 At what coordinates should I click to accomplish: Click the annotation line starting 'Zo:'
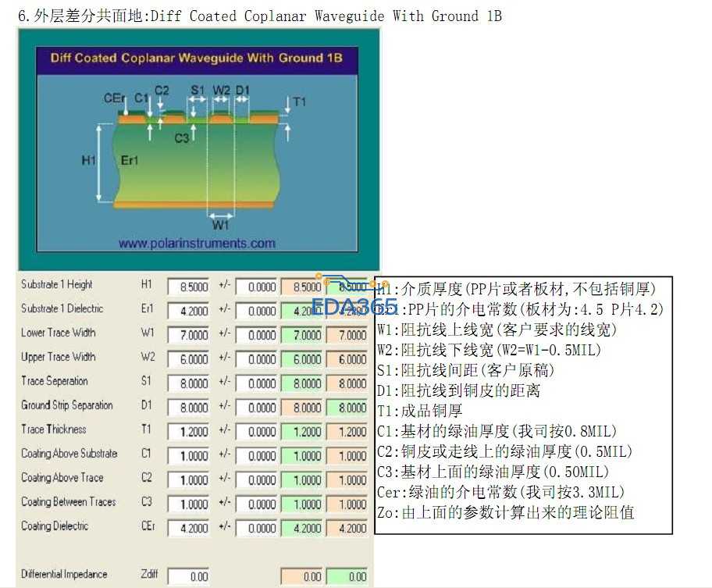tap(505, 512)
